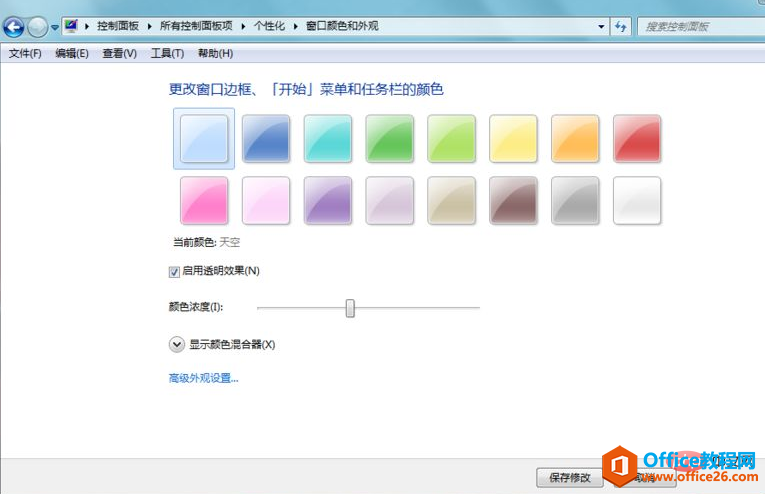This screenshot has height=494, width=765.
Task: Open the 帮助(H) menu
Action: [x=215, y=53]
